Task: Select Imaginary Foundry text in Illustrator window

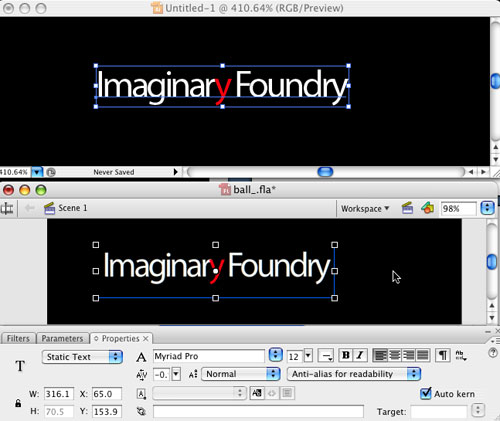Action: (x=222, y=87)
